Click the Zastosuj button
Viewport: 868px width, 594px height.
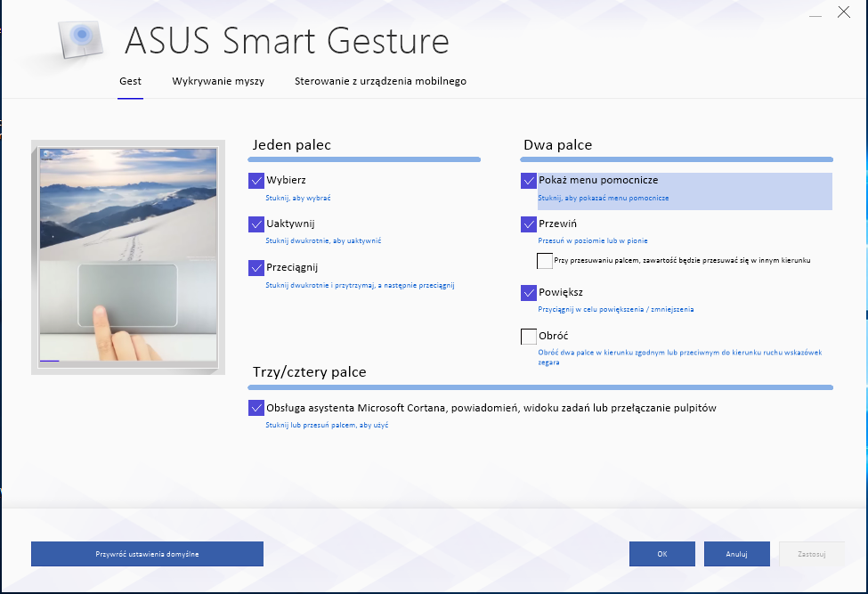coord(812,554)
